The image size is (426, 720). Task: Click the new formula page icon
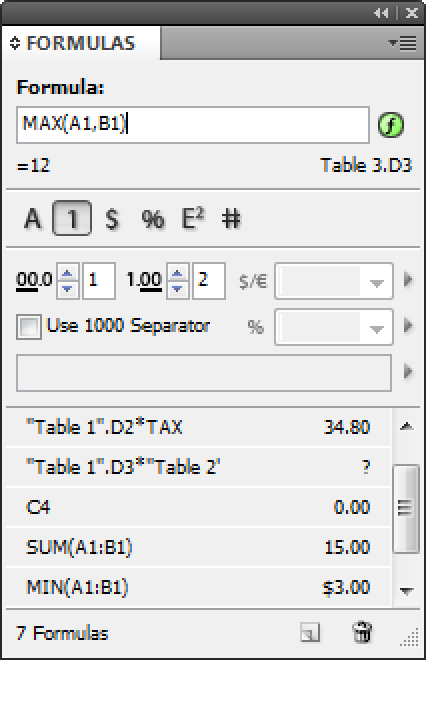[x=310, y=633]
